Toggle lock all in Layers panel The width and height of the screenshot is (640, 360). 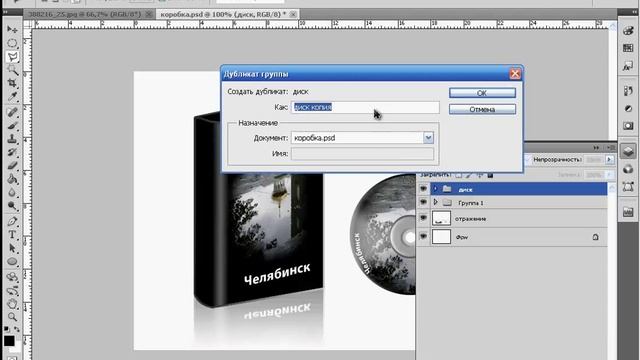coord(490,175)
